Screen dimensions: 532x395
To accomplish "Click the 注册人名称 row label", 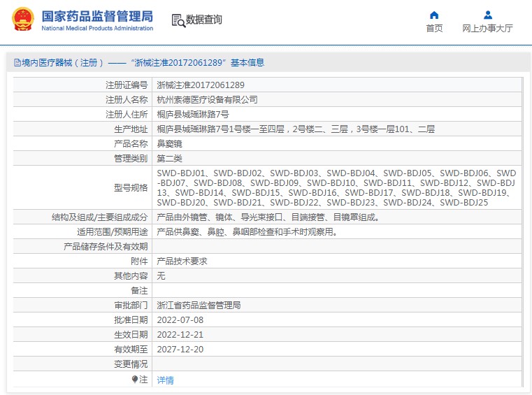I will click(x=127, y=99).
